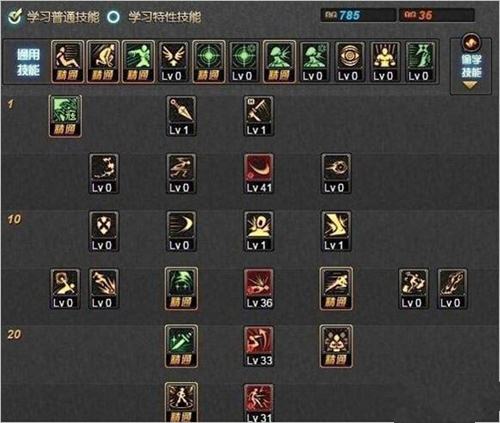Click the red kick skill Lv33
This screenshot has width=500, height=423.
pos(259,346)
